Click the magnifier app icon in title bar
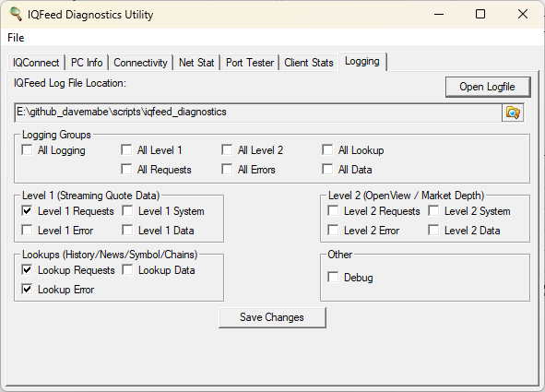Image resolution: width=545 pixels, height=392 pixels. click(16, 14)
